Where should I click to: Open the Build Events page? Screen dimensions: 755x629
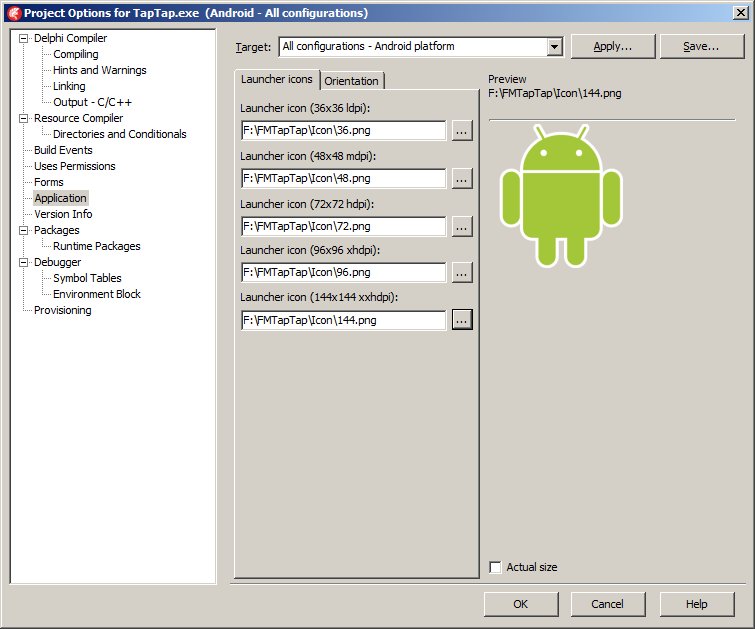tap(63, 150)
